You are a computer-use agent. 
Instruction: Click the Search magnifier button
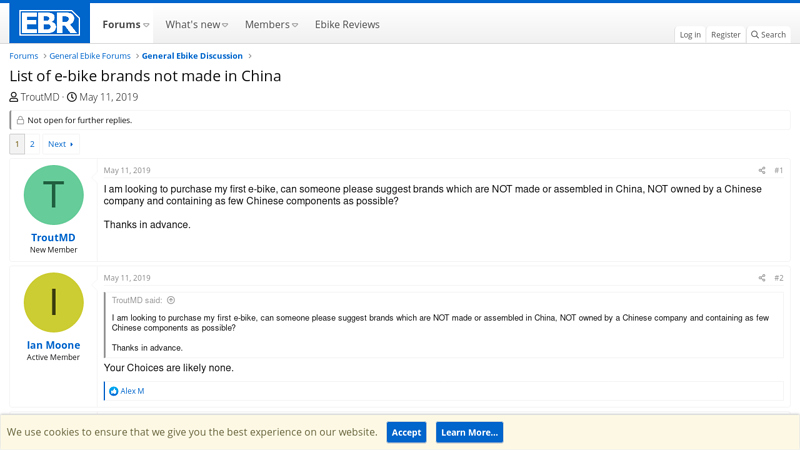pos(768,35)
